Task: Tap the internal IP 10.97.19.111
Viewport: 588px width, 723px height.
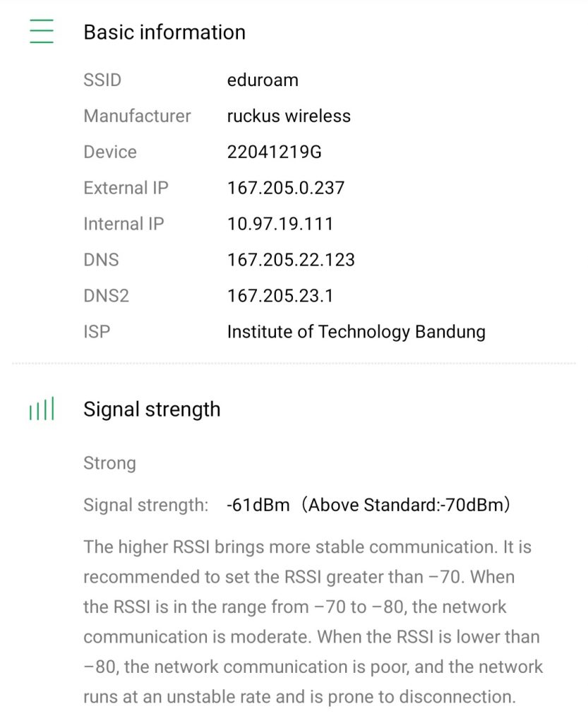Action: pos(280,224)
